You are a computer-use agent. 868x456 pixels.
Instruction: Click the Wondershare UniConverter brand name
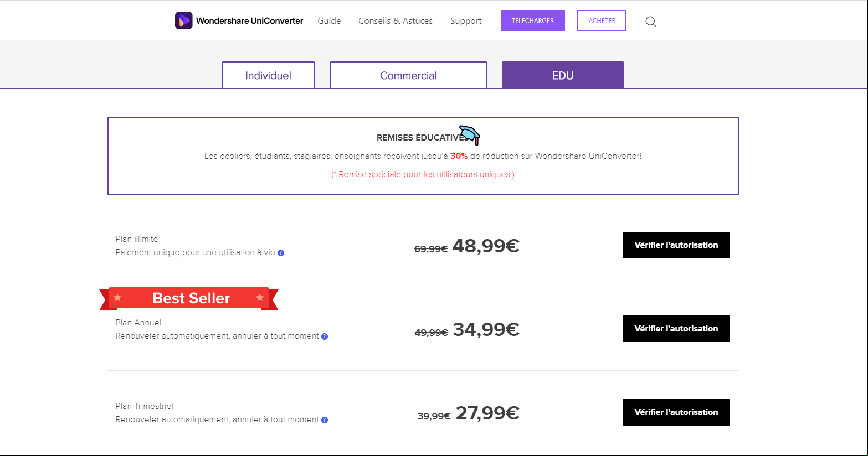250,21
